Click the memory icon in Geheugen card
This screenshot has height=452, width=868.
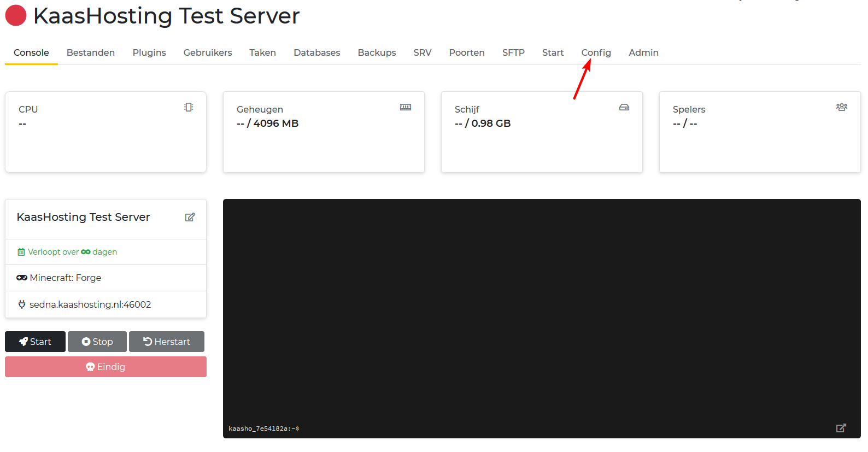pyautogui.click(x=405, y=108)
